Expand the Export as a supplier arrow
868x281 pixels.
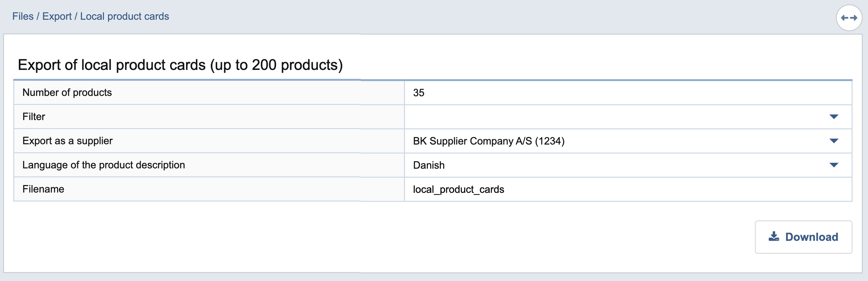pos(834,141)
